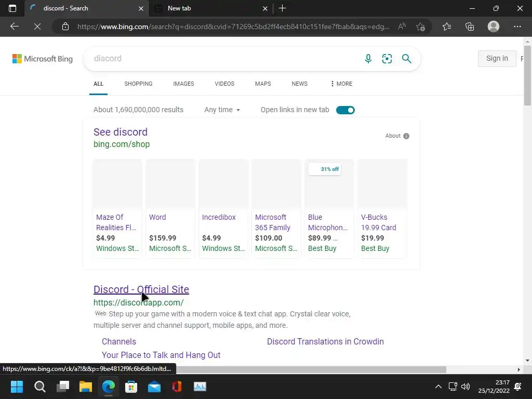Add this page to favorites star icon
532x399 pixels.
[x=421, y=26]
